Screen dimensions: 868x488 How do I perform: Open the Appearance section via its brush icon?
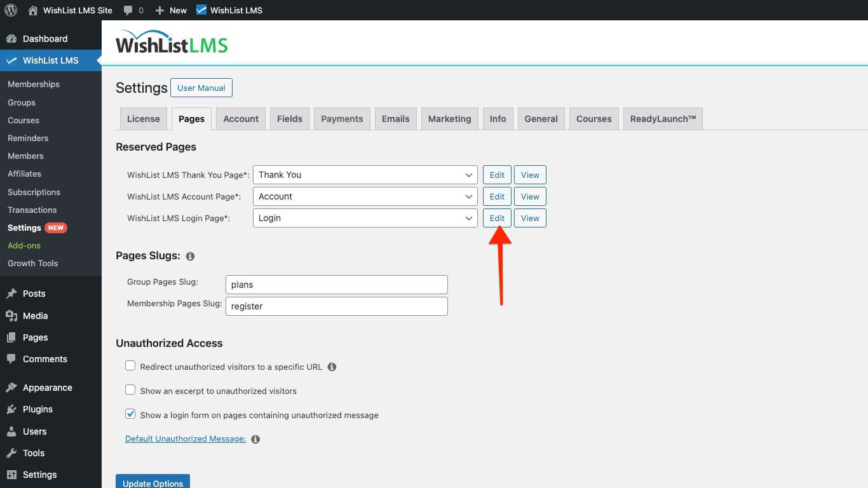(13, 387)
